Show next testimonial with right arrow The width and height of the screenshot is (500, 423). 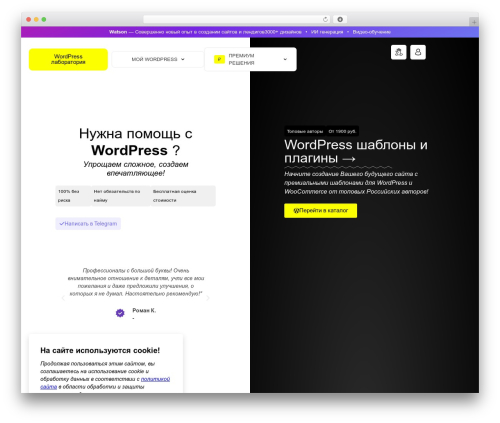pos(207,298)
